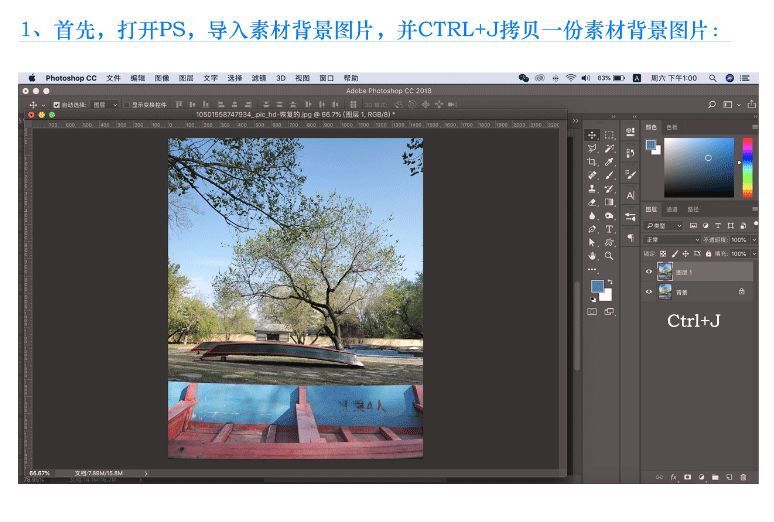Swap foreground and background colors arrow
Viewport: 774px width, 522px height.
pyautogui.click(x=610, y=282)
